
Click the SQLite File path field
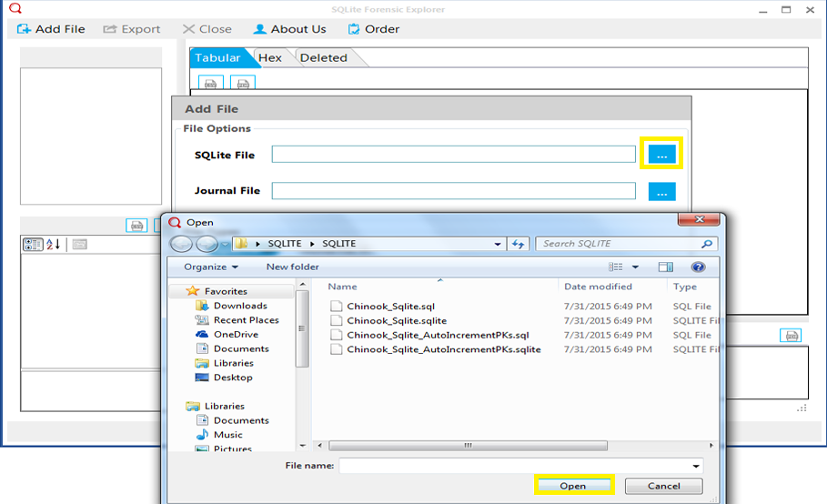click(x=454, y=154)
